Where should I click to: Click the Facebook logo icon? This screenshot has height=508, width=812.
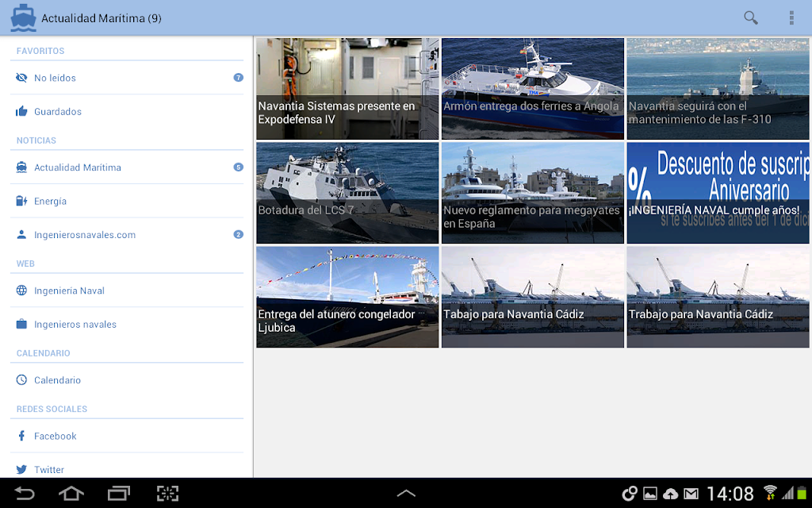coord(21,436)
